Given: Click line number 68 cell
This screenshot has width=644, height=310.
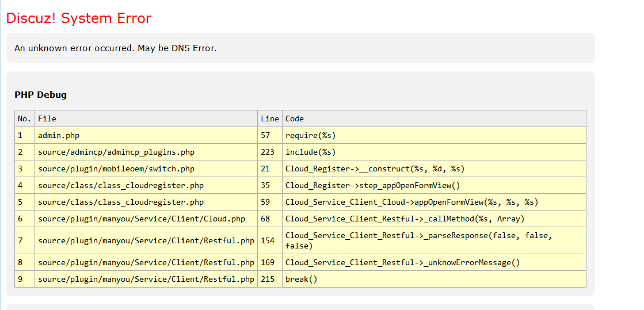Looking at the screenshot, I should (270, 219).
